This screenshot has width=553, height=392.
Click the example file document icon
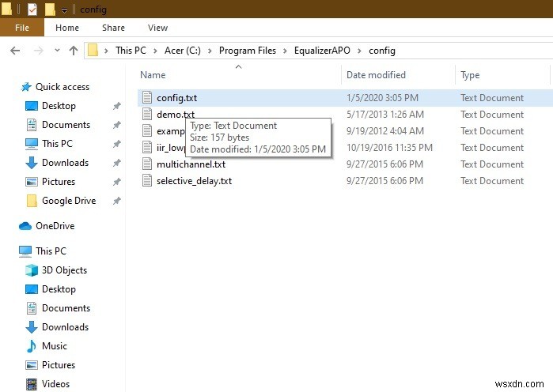click(x=147, y=130)
